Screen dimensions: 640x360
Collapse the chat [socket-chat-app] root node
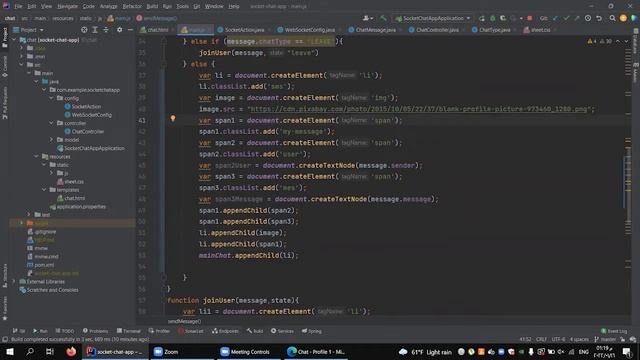pos(14,40)
